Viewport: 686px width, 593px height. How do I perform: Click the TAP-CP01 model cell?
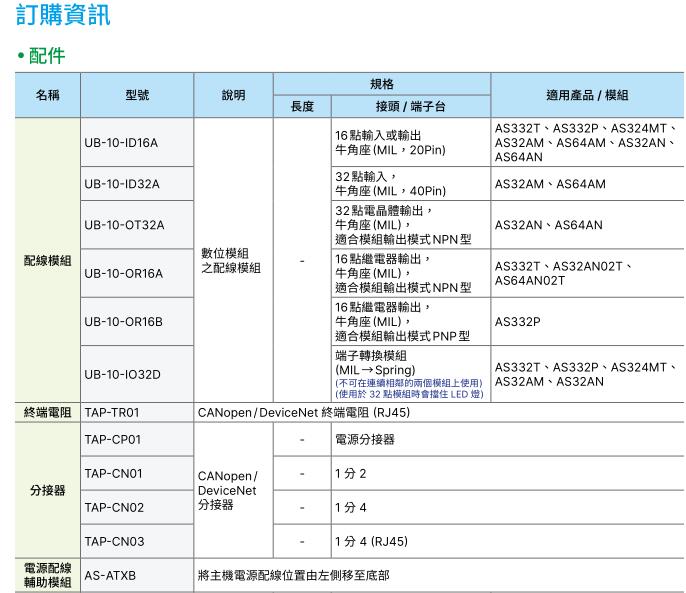click(x=113, y=440)
